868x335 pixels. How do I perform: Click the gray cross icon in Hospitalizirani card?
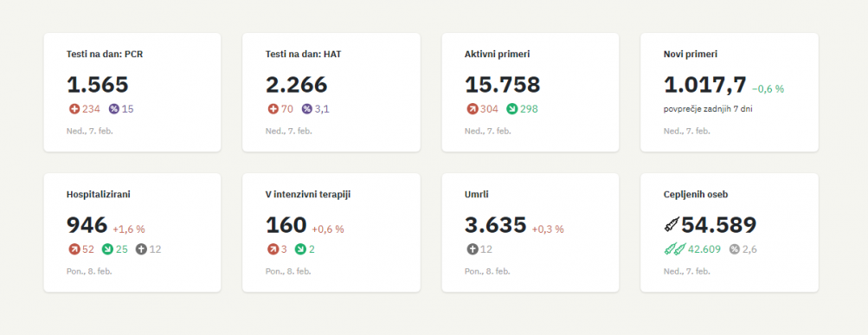tap(141, 249)
